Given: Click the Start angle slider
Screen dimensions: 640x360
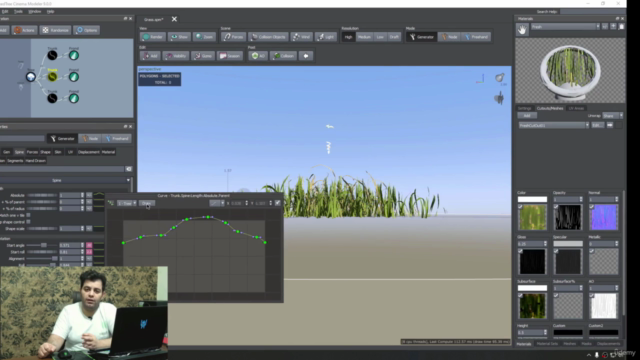Looking at the screenshot, I should (42, 245).
